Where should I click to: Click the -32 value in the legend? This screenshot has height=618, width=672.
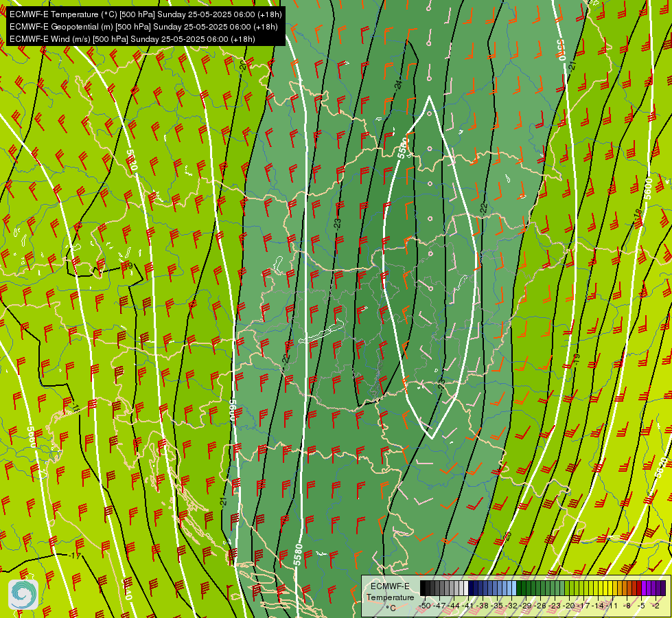pyautogui.click(x=511, y=606)
